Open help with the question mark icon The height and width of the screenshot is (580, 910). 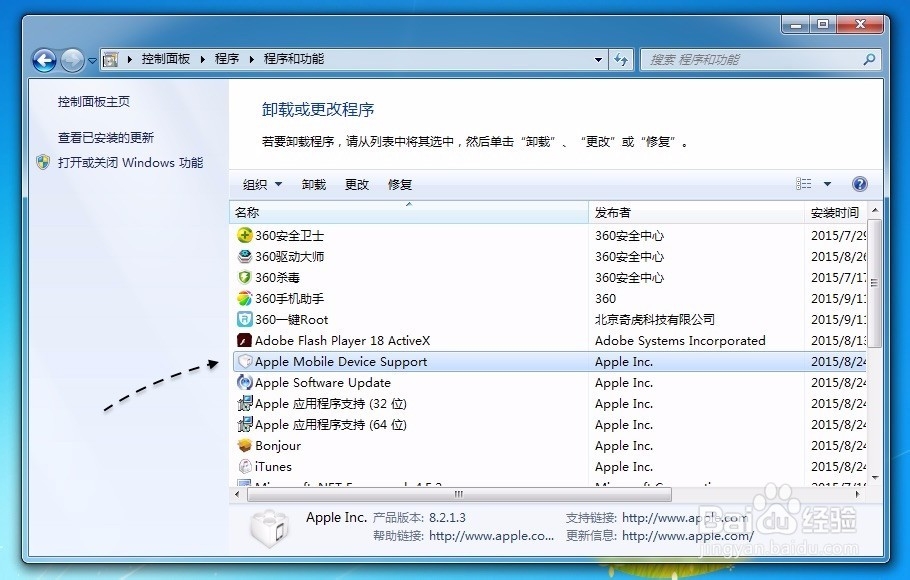click(860, 184)
